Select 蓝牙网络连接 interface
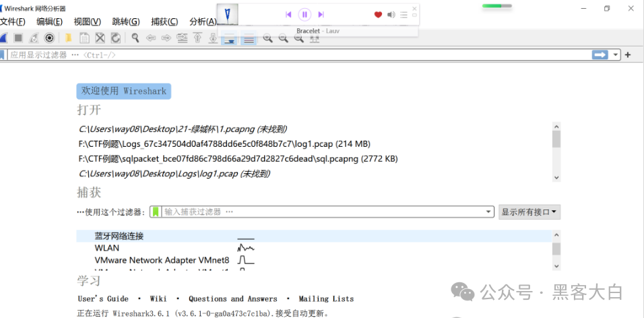 tap(119, 236)
